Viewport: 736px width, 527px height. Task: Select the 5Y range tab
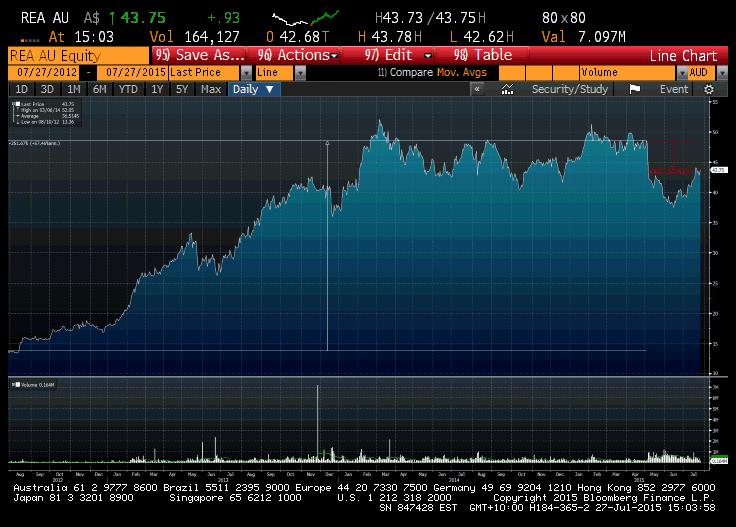[182, 89]
